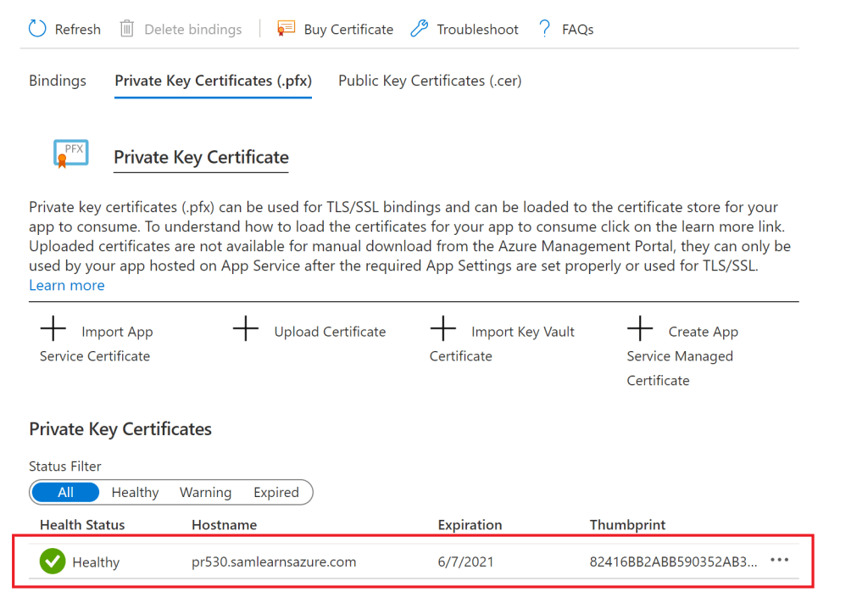This screenshot has width=868, height=598.
Task: Follow the Learn more link
Action: 67,285
